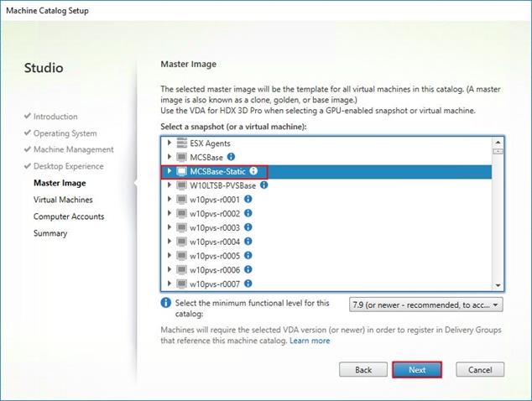Click the info icon beside minimum functional level

(x=165, y=303)
